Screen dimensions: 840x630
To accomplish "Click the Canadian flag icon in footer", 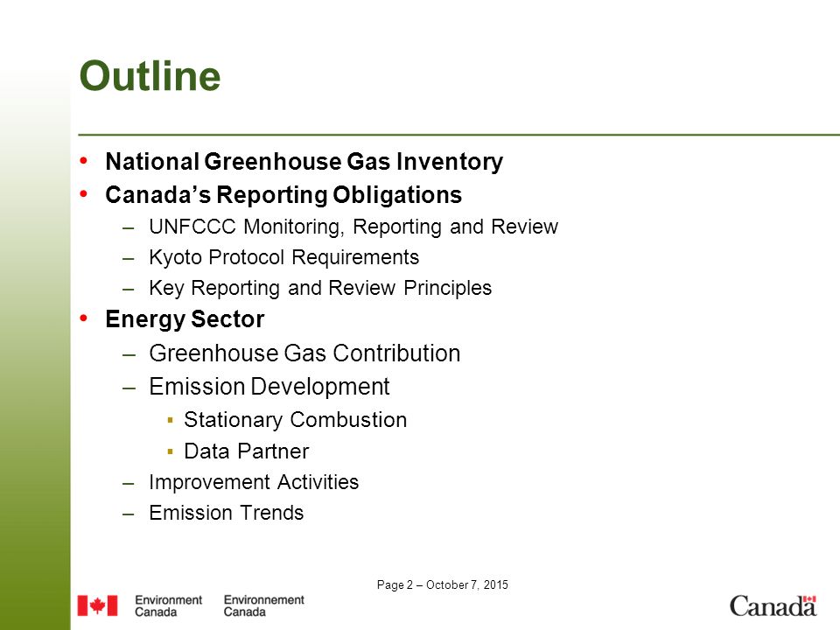I will (97, 605).
